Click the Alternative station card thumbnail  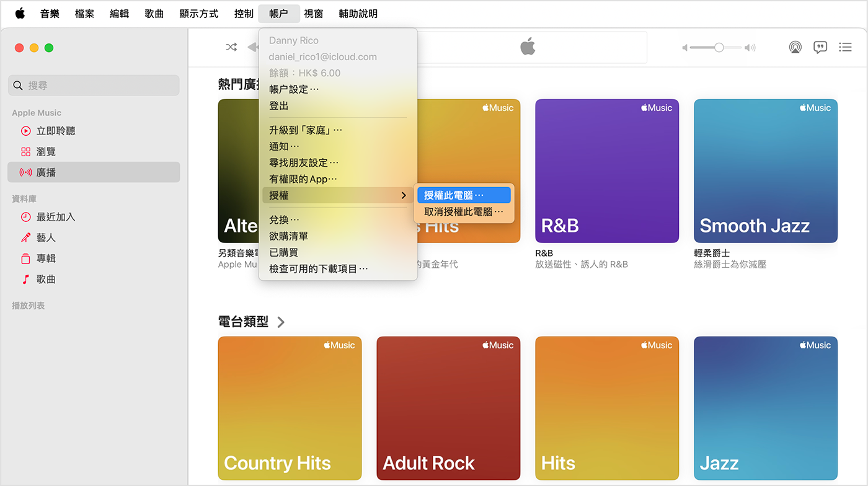click(238, 171)
